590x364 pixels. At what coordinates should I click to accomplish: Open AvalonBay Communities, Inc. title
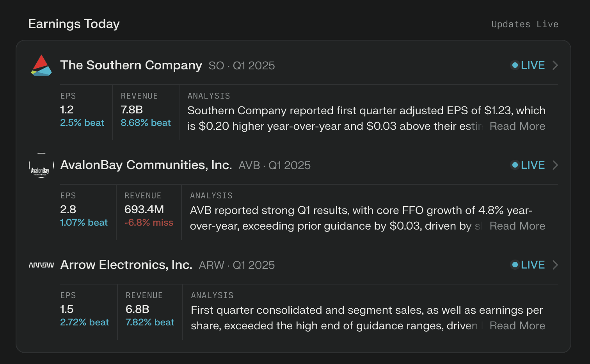point(146,165)
